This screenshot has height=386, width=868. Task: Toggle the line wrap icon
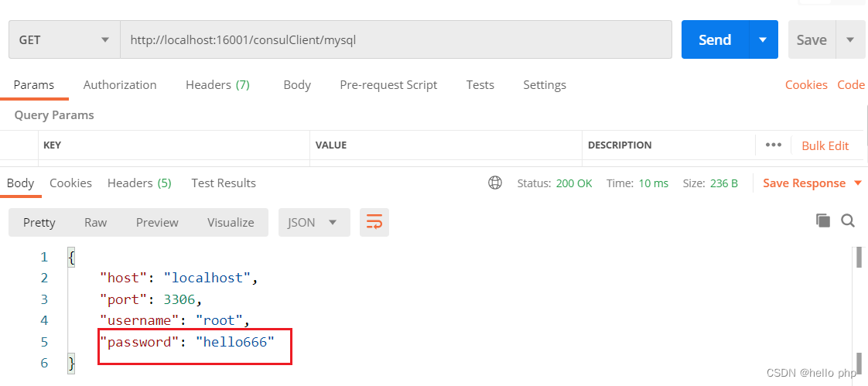(x=374, y=223)
